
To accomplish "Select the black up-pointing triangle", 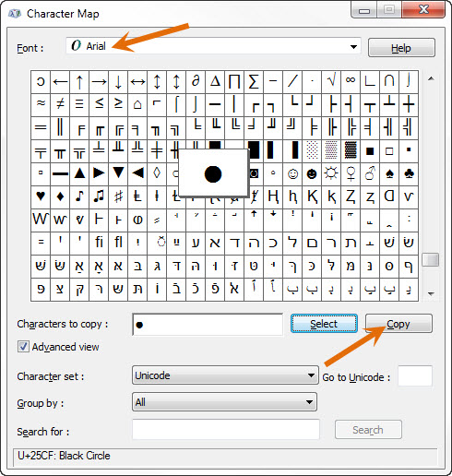I will point(79,174).
